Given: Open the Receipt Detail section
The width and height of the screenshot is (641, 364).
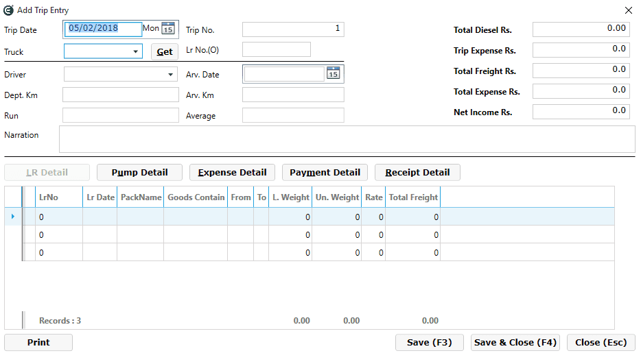Looking at the screenshot, I should [x=417, y=173].
